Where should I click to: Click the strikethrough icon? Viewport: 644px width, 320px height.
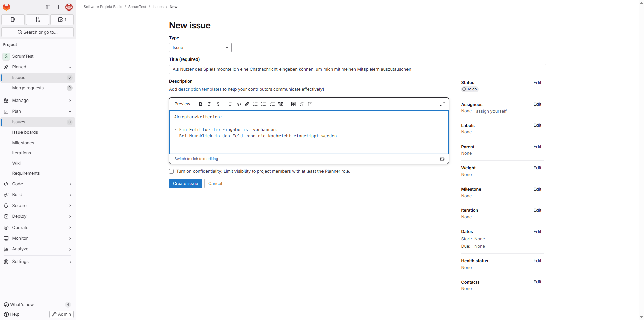218,104
